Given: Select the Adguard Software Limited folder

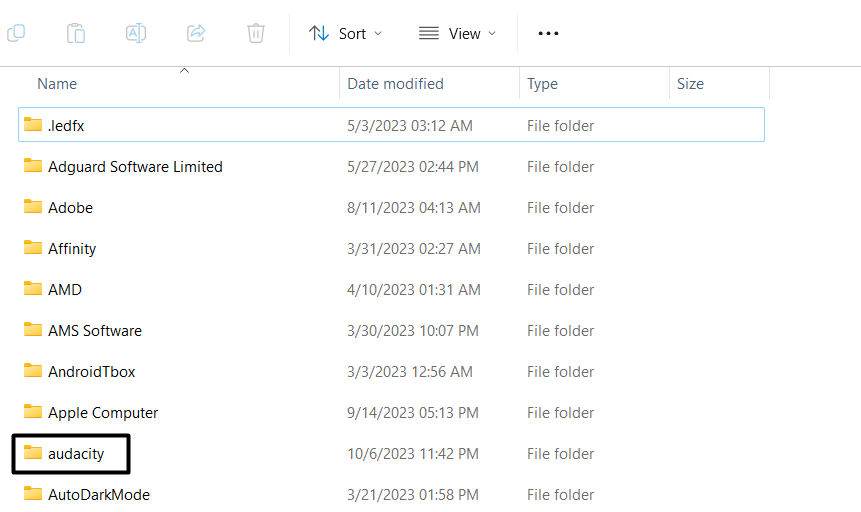Looking at the screenshot, I should [x=135, y=167].
